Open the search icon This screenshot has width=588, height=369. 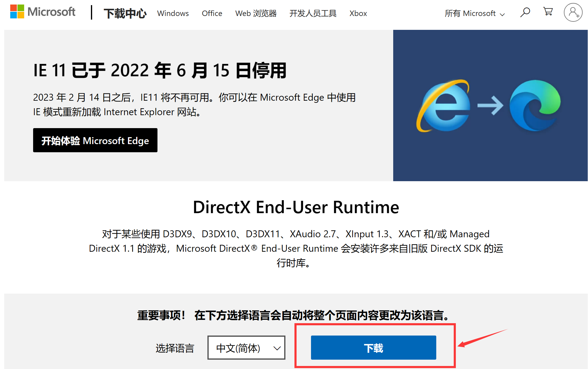click(x=525, y=12)
